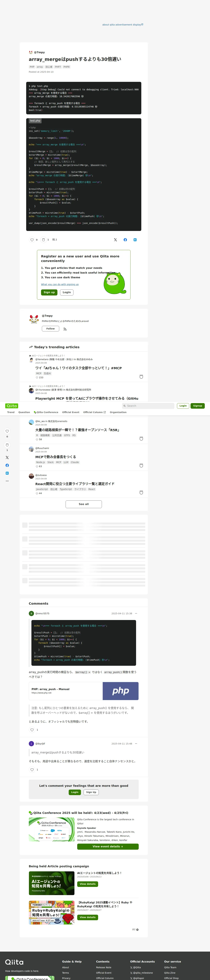Click green Sign up button in register box
210x980 pixels.
(x=49, y=292)
